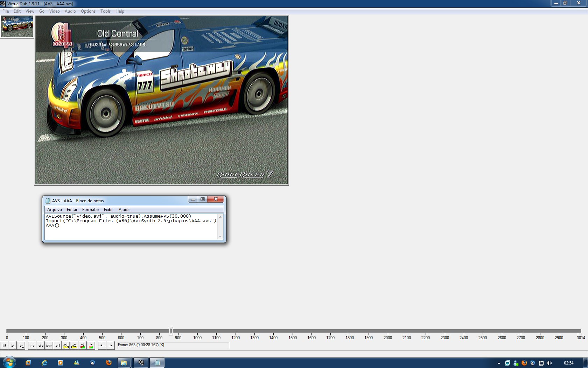Click Notepad scrollbar up arrow
Image resolution: width=588 pixels, height=368 pixels.
point(220,217)
